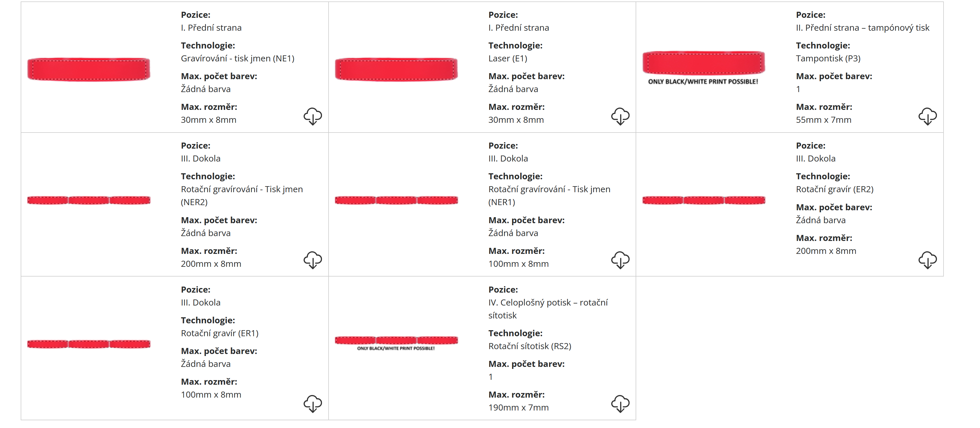Click download icon for Laser (E1)
The image size is (980, 428).
pyautogui.click(x=620, y=116)
